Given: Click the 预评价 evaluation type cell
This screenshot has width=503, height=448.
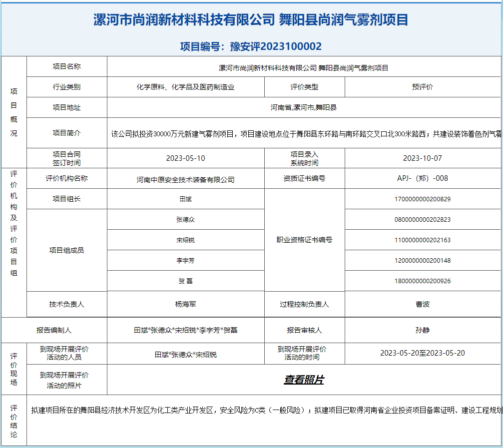Looking at the screenshot, I should coord(423,87).
